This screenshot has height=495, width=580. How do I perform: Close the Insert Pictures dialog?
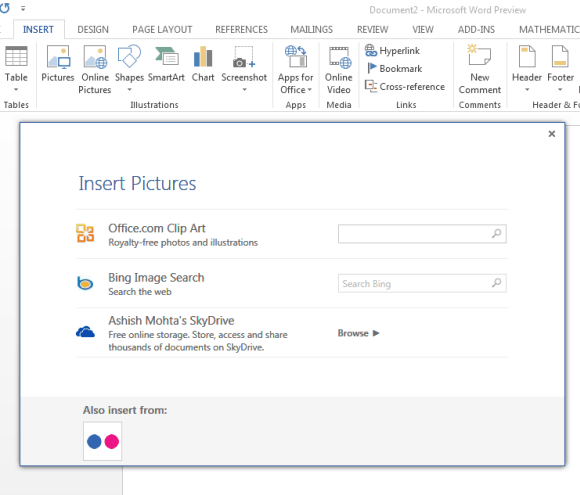[x=552, y=134]
